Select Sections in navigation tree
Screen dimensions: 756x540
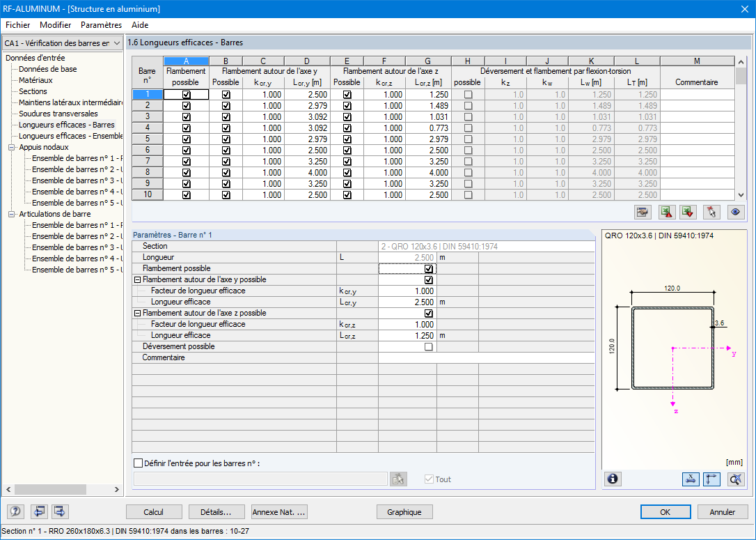(x=33, y=91)
